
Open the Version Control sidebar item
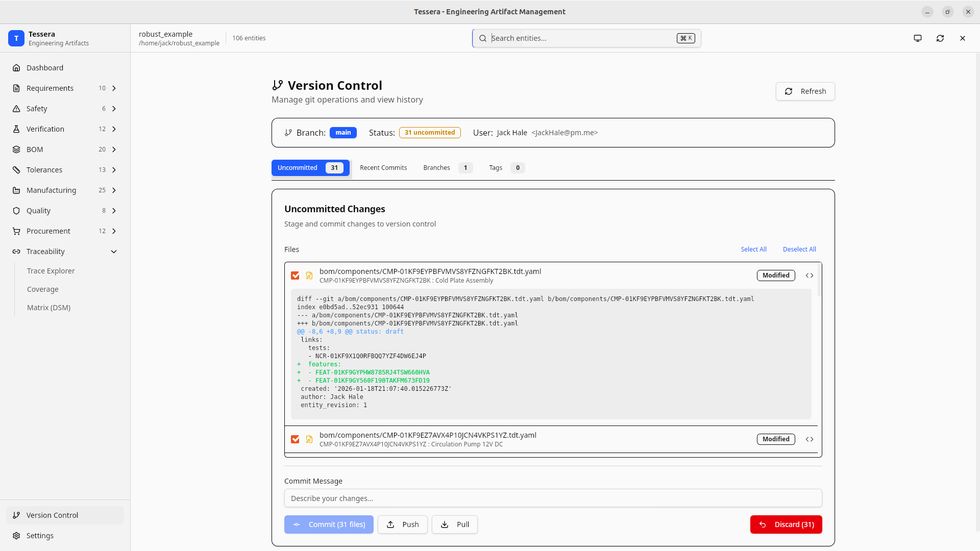[51, 515]
